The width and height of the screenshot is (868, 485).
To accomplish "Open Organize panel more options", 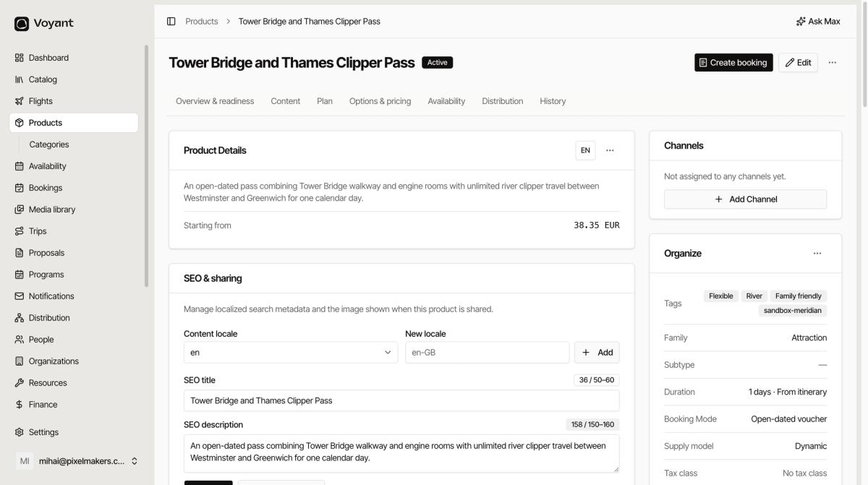I will pyautogui.click(x=817, y=254).
